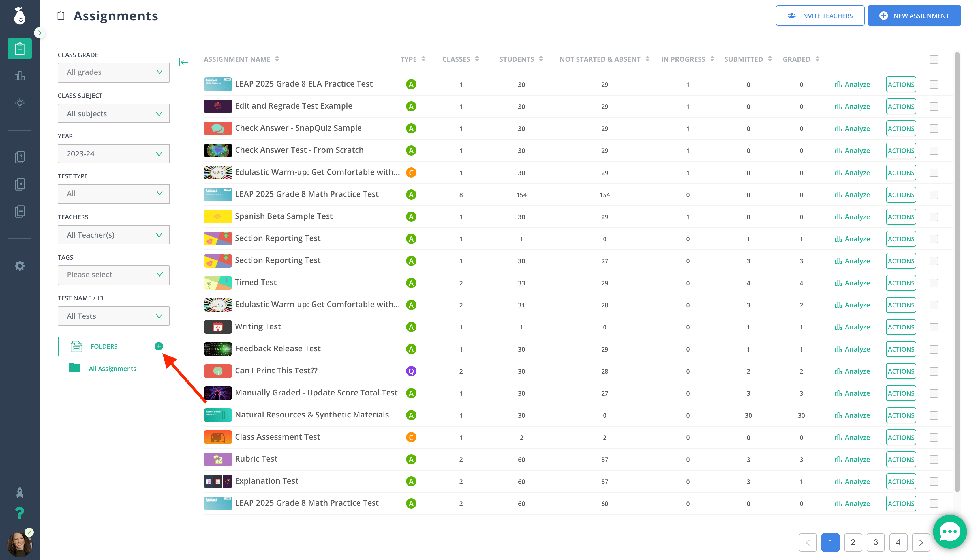The width and height of the screenshot is (978, 560).
Task: Go to next page arrow
Action: coord(921,542)
